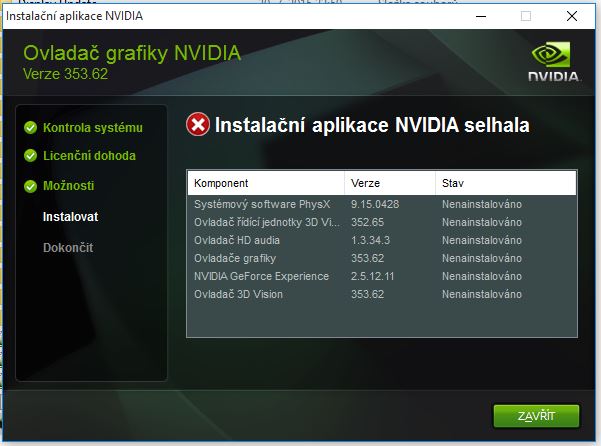Click the red error icon beside the failure message
The image size is (601, 446).
pyautogui.click(x=198, y=125)
